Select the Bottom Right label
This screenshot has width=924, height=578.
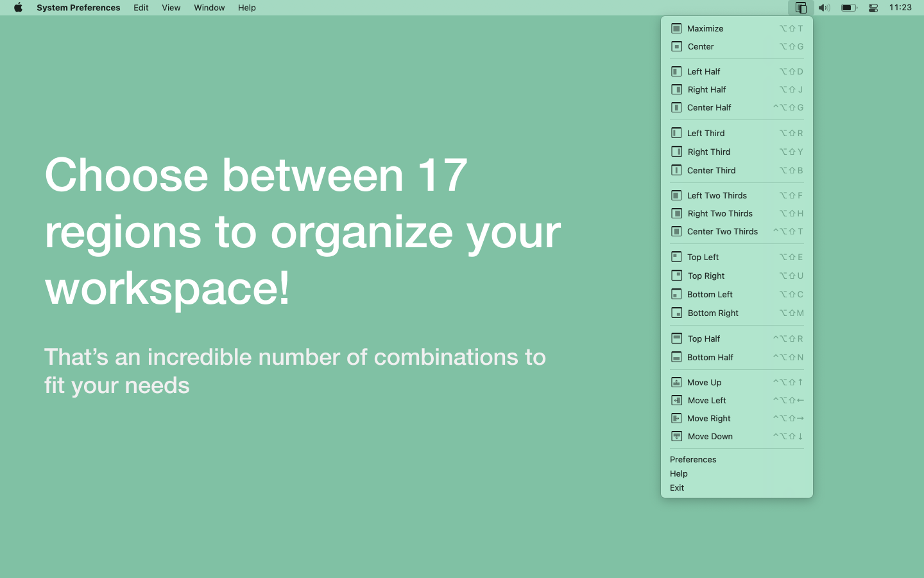(714, 313)
